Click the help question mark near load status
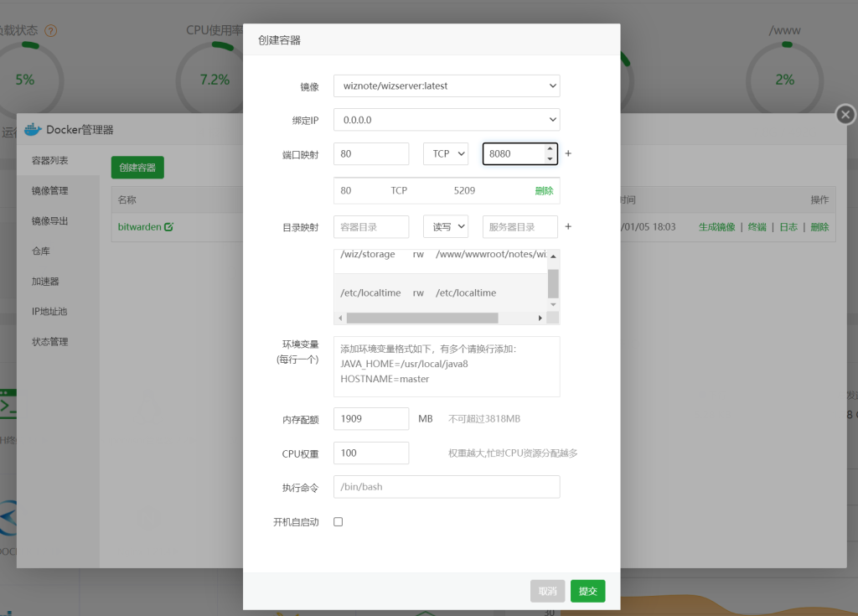Image resolution: width=858 pixels, height=616 pixels. point(51,31)
